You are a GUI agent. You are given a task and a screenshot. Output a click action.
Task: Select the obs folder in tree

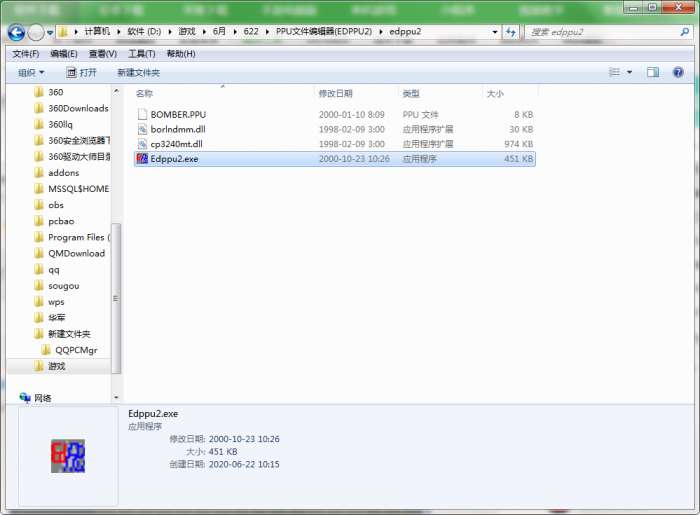click(x=56, y=205)
